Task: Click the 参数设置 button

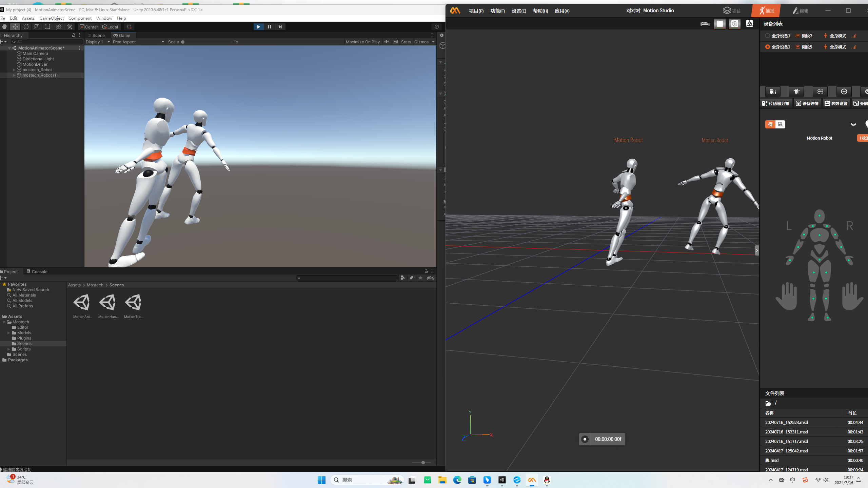Action: (x=836, y=103)
